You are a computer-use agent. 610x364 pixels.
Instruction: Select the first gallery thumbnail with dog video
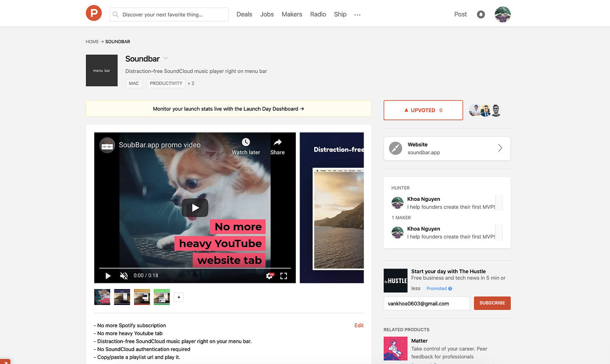102,297
